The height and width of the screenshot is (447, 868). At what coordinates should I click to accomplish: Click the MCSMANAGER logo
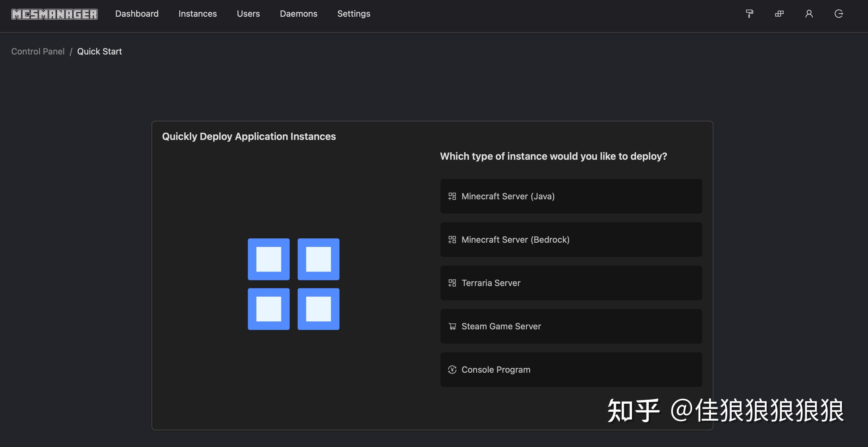(54, 14)
